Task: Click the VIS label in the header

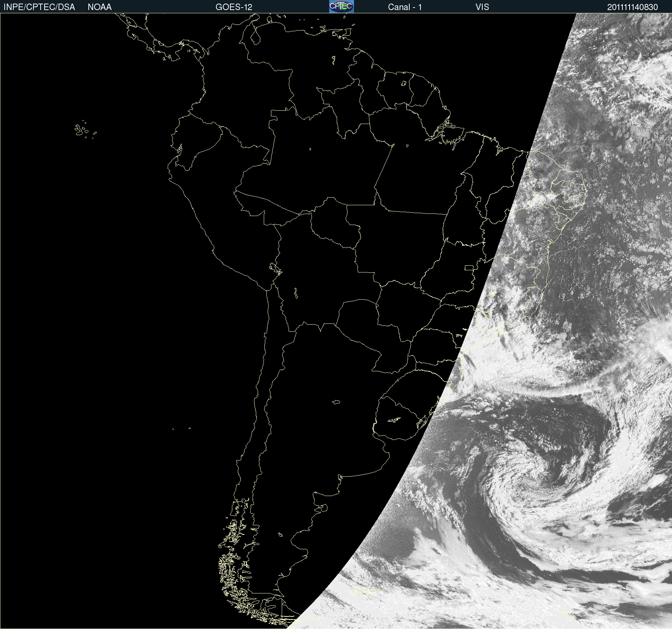Action: point(482,7)
